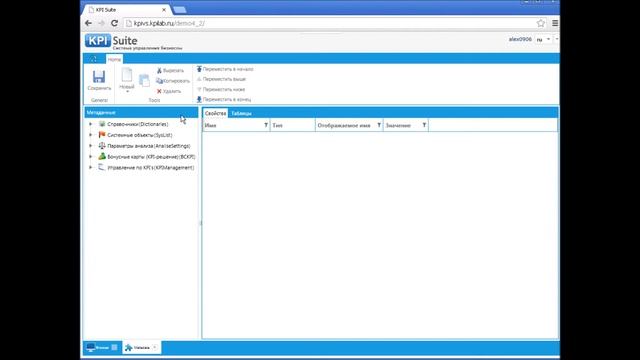Click the Значение column header
The height and width of the screenshot is (360, 640).
tap(406, 125)
